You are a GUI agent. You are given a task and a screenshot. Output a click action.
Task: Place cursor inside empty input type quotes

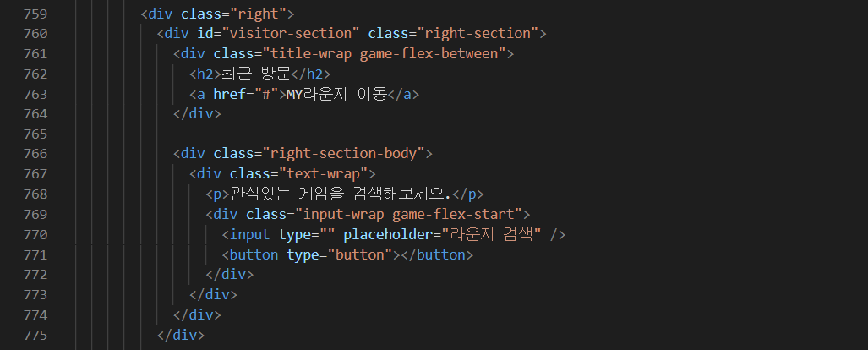(x=327, y=234)
